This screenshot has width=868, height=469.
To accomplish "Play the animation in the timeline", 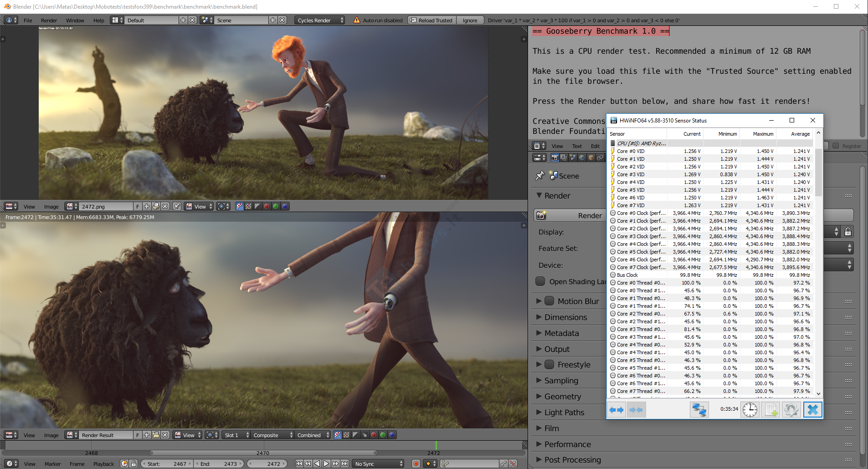I will (326, 464).
